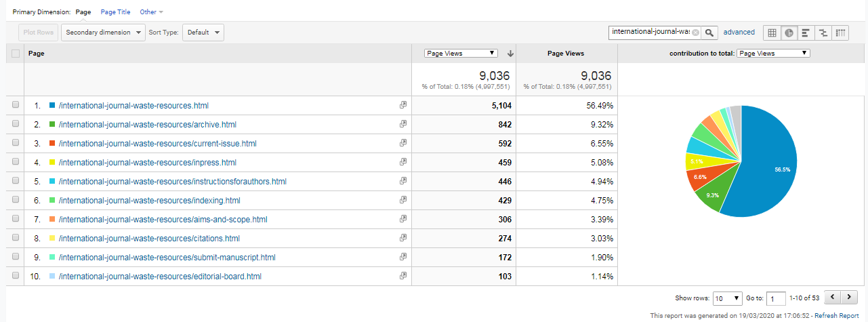Open the first Page Views metric dropdown
The image size is (868, 322).
[461, 53]
